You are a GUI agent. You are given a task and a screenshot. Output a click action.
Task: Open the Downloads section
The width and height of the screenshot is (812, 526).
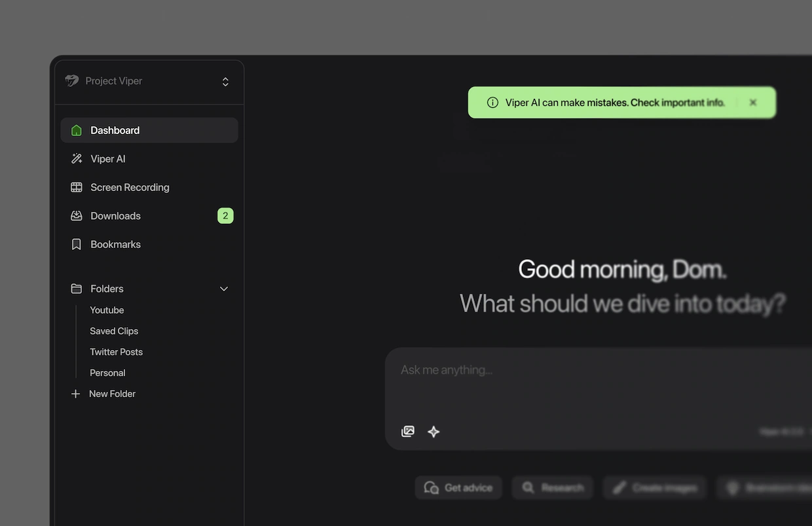115,216
